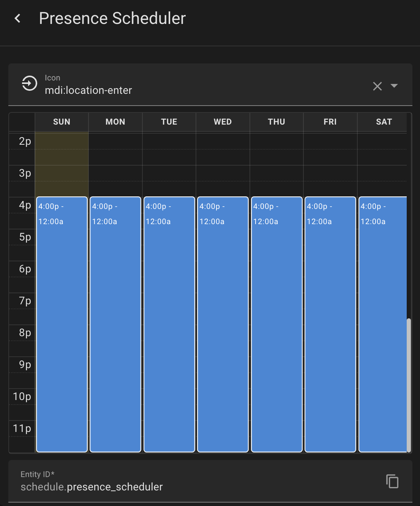This screenshot has width=420, height=506.
Task: Open Sunday's 4:00p - 12:00a time block
Action: tap(62, 324)
